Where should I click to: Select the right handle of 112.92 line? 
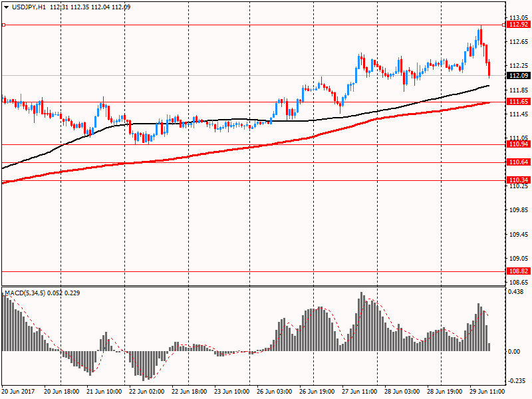point(503,25)
